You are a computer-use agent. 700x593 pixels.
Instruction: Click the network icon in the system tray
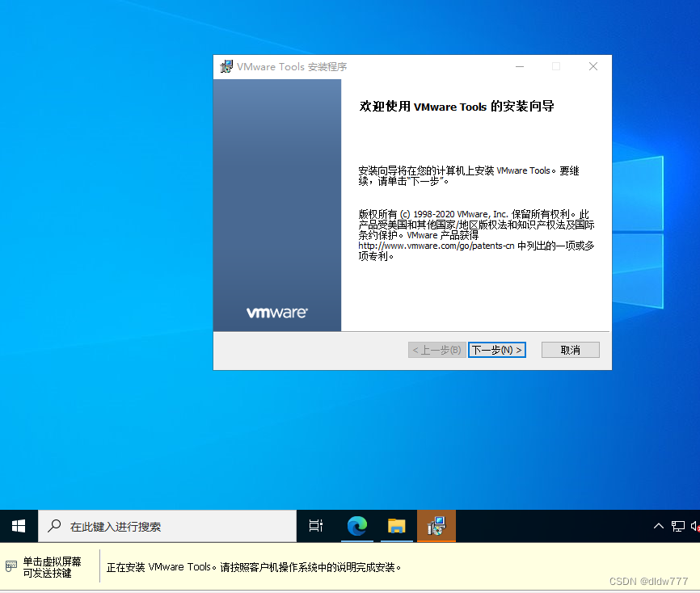click(677, 526)
